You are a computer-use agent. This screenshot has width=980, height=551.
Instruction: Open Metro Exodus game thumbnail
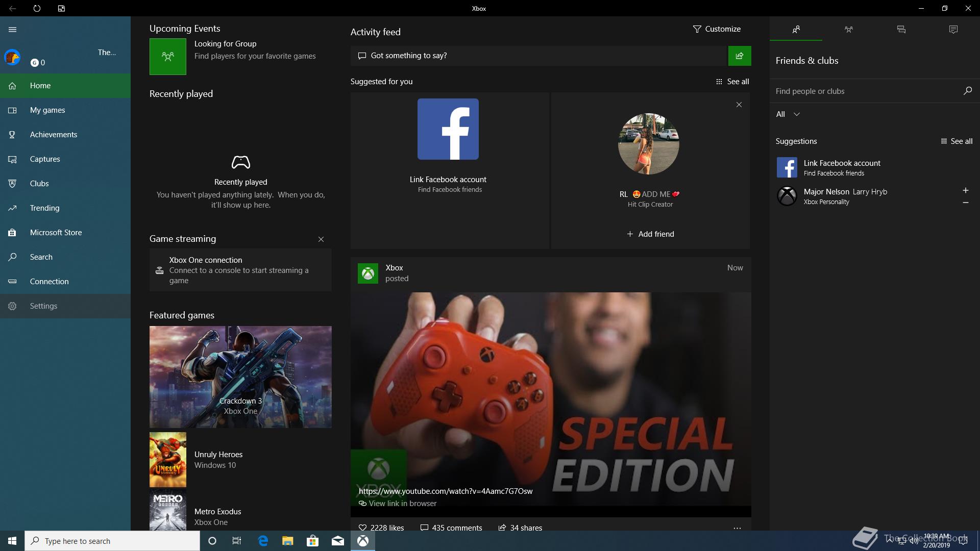[168, 510]
